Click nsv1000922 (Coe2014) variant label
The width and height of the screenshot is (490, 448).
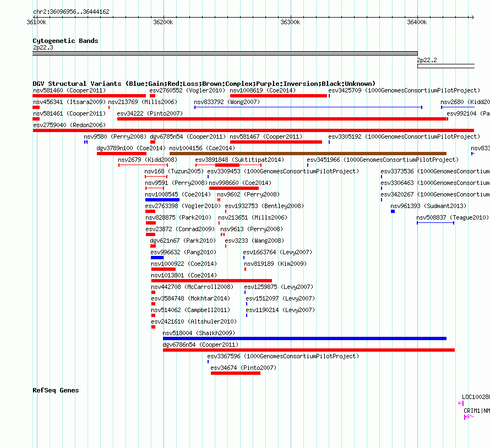184,264
